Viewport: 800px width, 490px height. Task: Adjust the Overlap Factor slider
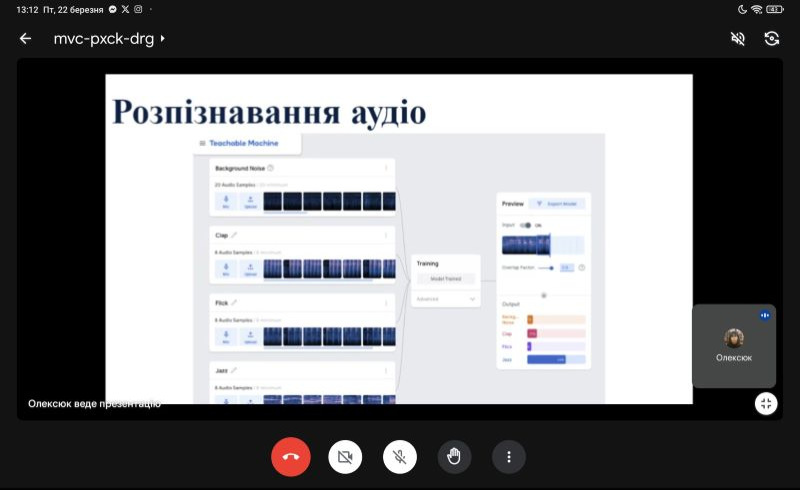546,268
